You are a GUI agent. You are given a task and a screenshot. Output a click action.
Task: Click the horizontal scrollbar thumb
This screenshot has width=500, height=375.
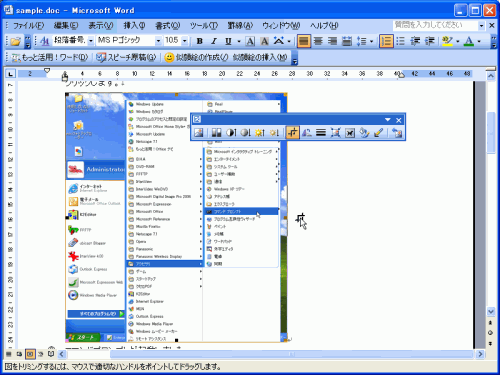tap(291, 354)
